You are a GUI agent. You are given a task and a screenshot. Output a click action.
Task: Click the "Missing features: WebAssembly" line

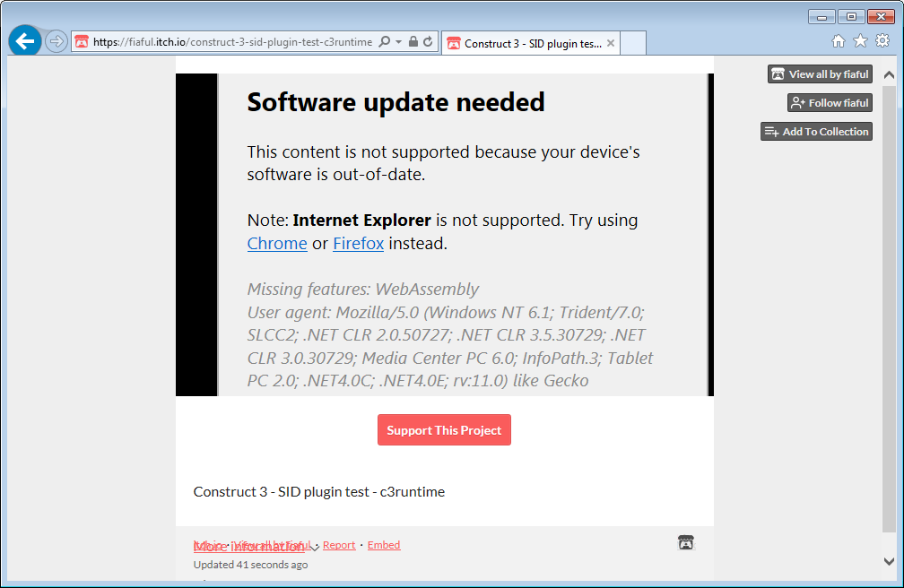pos(362,289)
